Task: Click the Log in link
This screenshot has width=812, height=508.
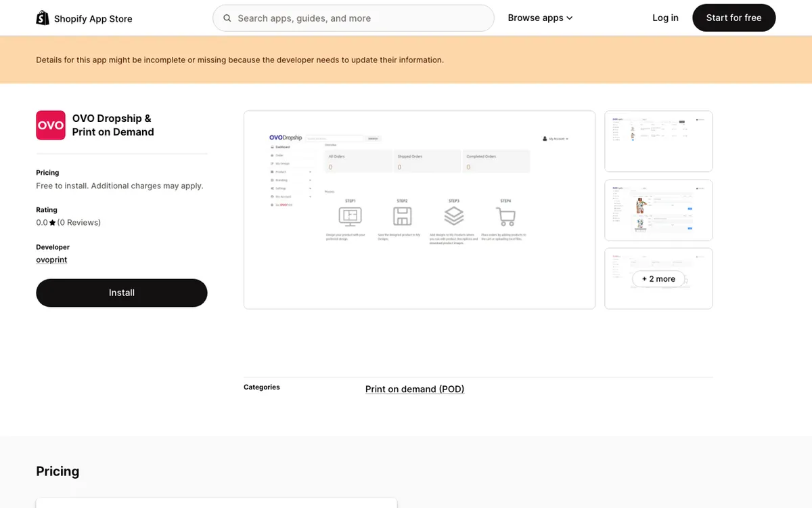Action: [665, 18]
